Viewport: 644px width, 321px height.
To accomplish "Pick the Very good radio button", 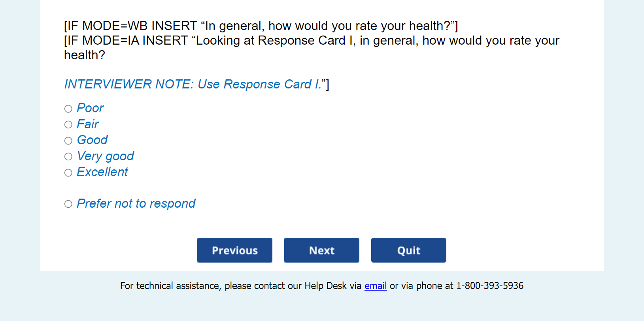I will (68, 157).
